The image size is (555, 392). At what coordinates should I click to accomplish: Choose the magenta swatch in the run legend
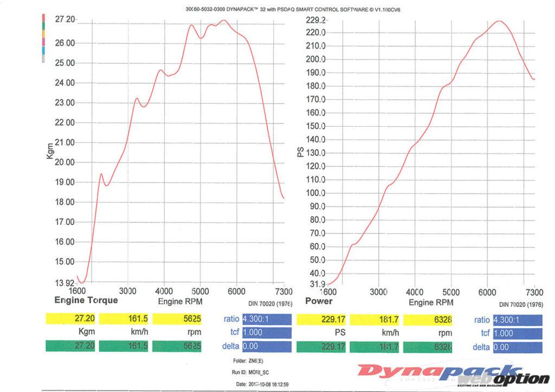click(x=43, y=42)
